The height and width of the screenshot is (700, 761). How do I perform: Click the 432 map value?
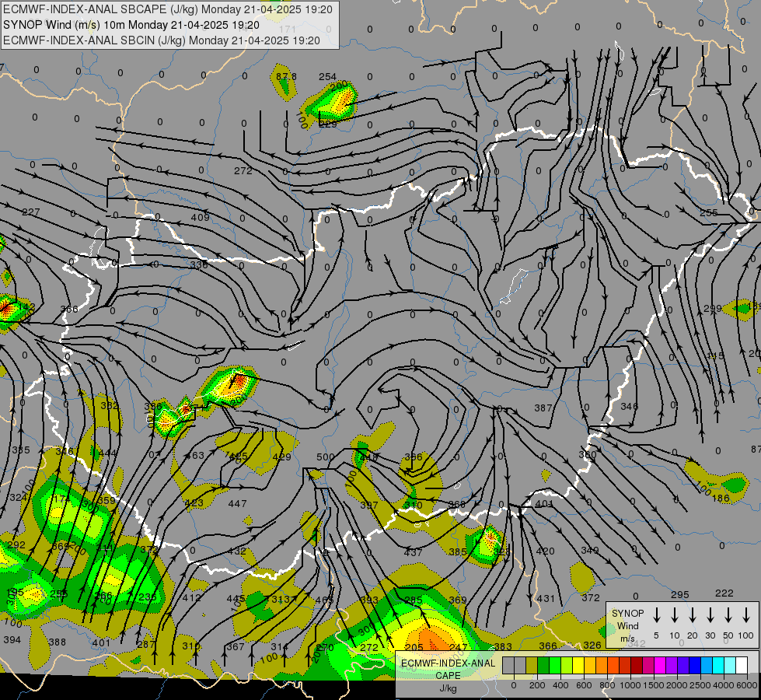pyautogui.click(x=237, y=551)
